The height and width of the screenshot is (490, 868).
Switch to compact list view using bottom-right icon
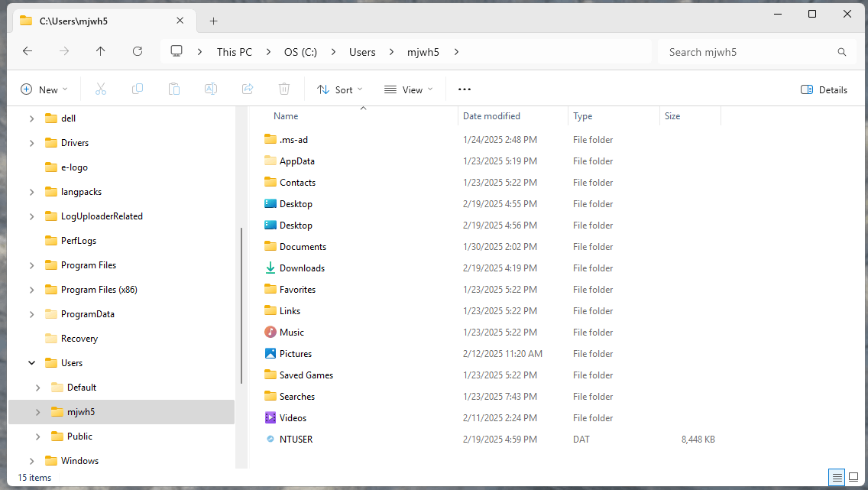pos(853,477)
